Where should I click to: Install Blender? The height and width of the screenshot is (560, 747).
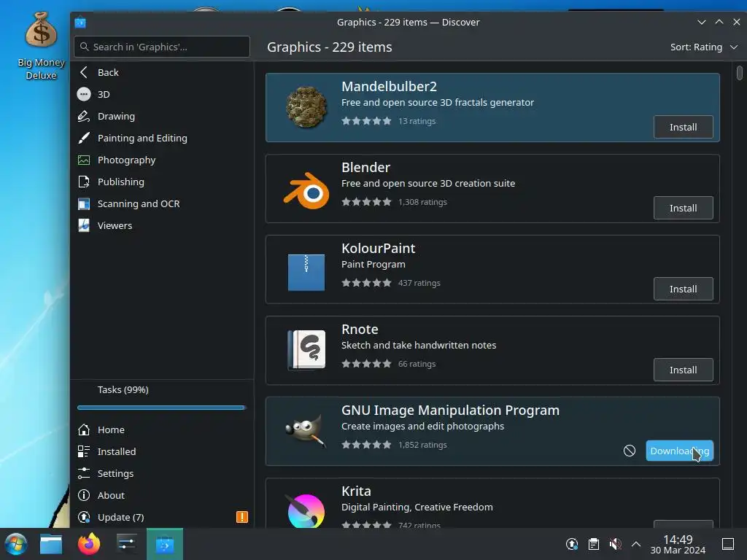point(683,208)
